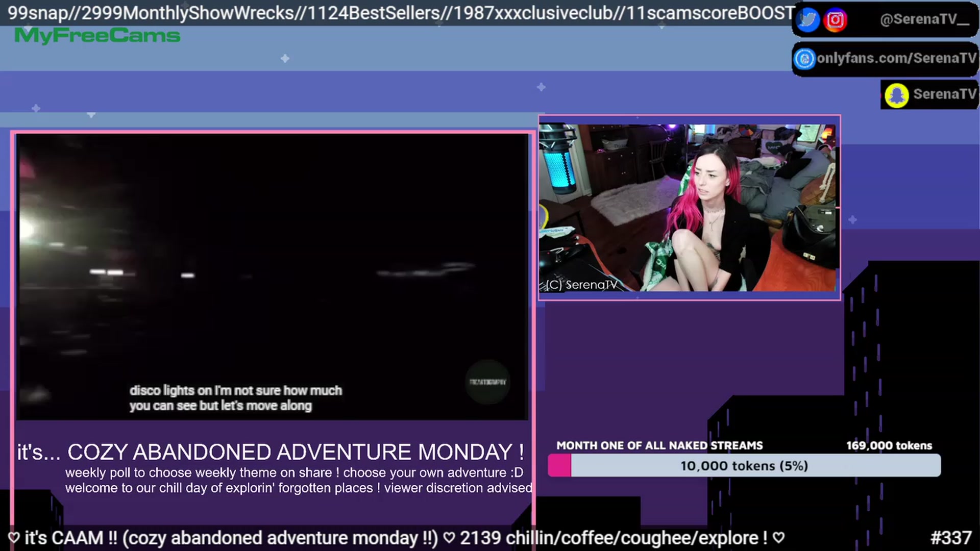Click the SerenaTV Snapchat username
The width and height of the screenshot is (980, 551).
coord(944,94)
